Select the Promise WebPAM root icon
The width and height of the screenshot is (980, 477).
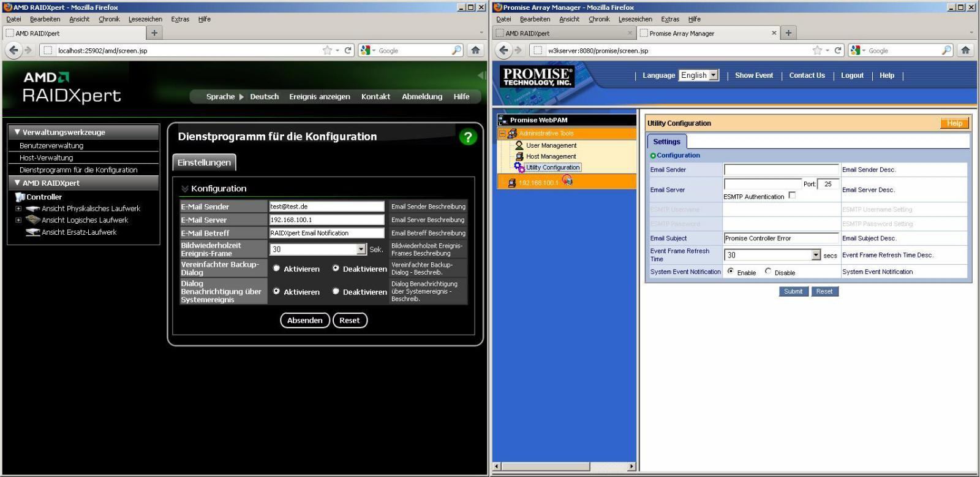(503, 120)
